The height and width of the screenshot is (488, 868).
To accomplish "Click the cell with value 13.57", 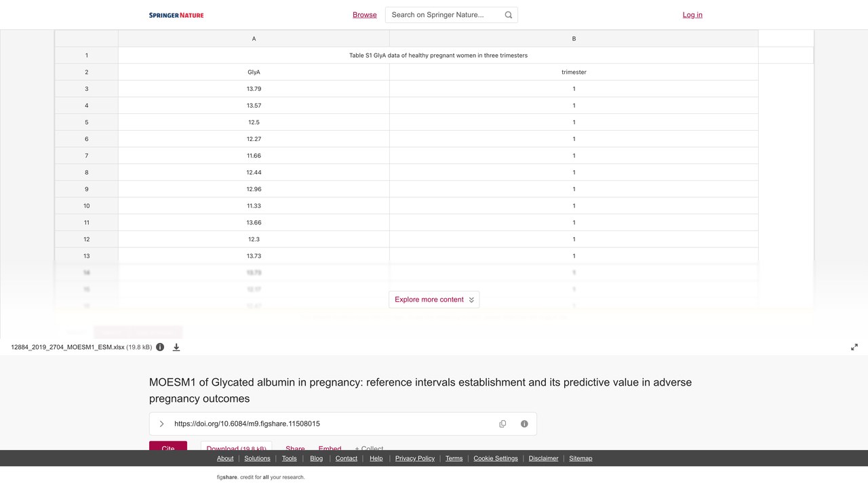I will [x=254, y=106].
